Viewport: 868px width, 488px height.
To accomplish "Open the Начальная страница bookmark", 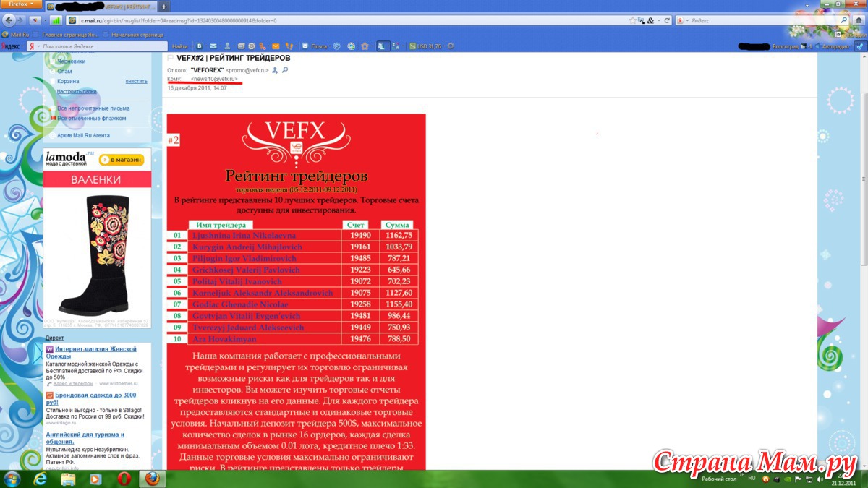I will coord(133,34).
